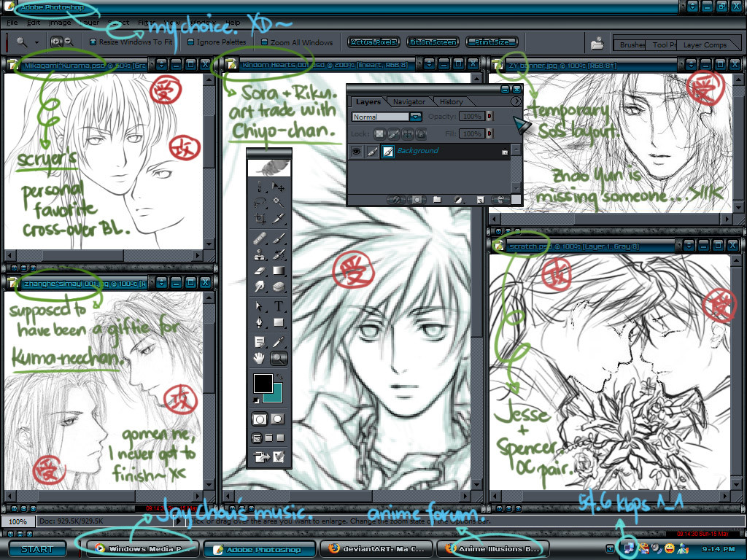The height and width of the screenshot is (560, 747).
Task: Open the blending mode Normal dropdown
Action: (x=415, y=117)
